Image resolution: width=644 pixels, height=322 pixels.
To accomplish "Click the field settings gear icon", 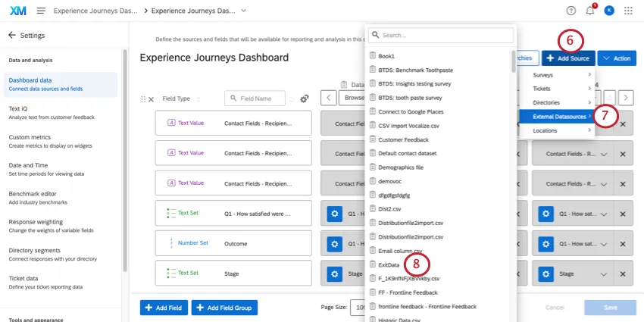I will pos(305,98).
